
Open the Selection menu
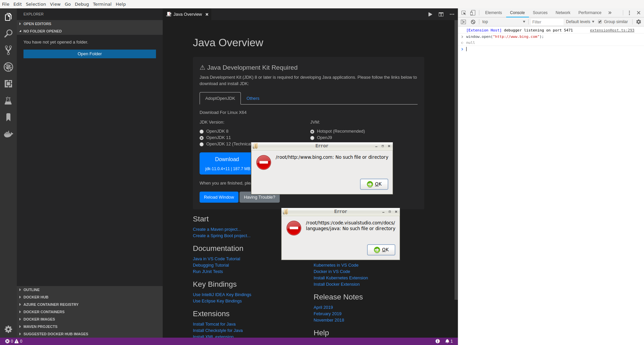tap(36, 4)
